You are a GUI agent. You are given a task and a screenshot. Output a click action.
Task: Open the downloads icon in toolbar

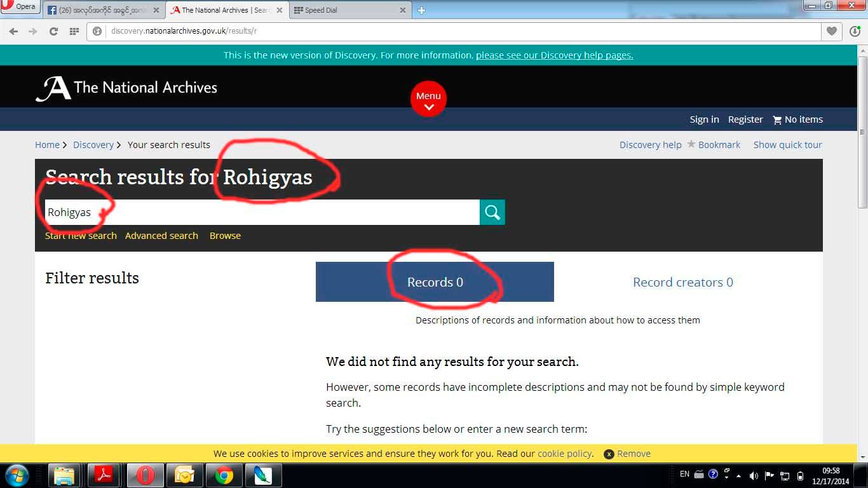pyautogui.click(x=855, y=31)
